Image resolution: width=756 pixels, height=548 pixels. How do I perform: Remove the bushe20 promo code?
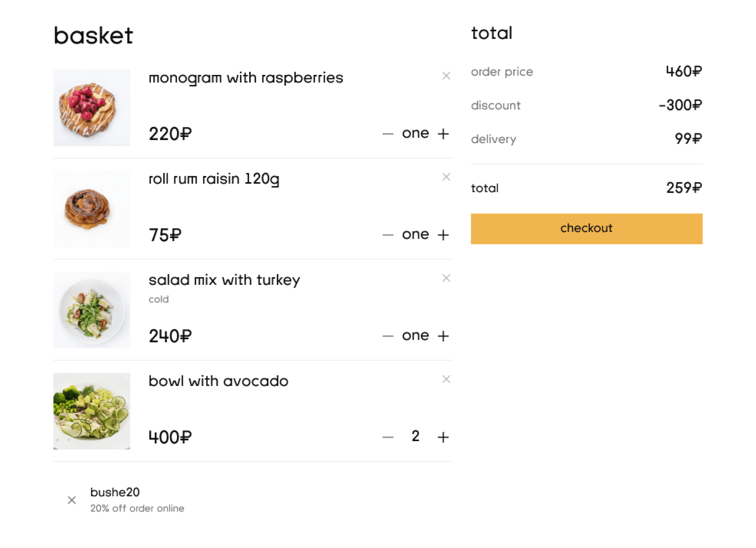pyautogui.click(x=72, y=500)
